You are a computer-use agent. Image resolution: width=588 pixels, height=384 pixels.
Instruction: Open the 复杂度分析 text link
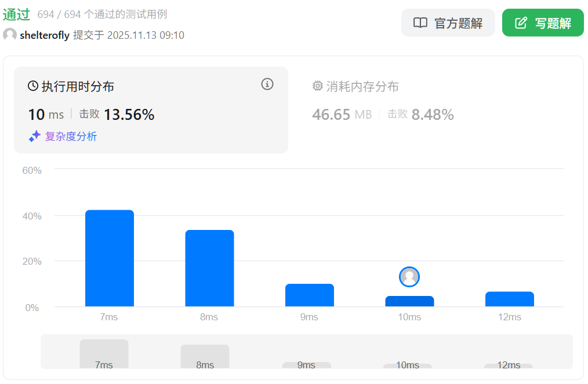coord(71,137)
